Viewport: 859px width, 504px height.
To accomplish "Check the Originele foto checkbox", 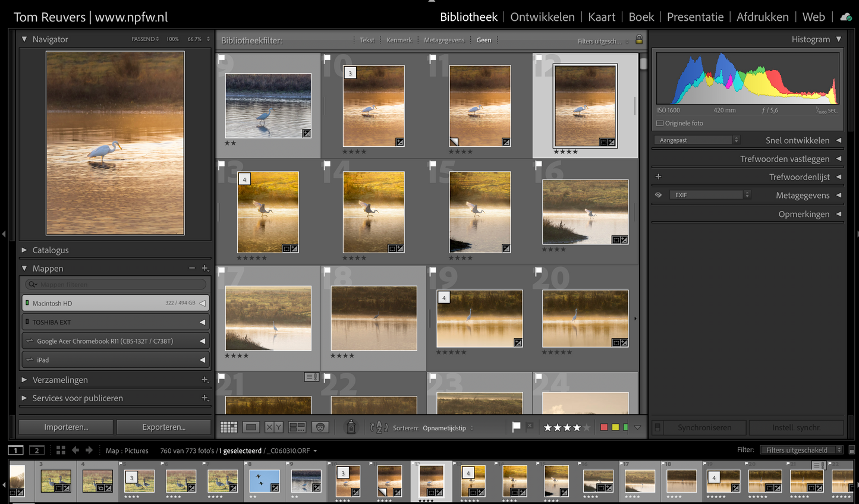I will point(660,123).
